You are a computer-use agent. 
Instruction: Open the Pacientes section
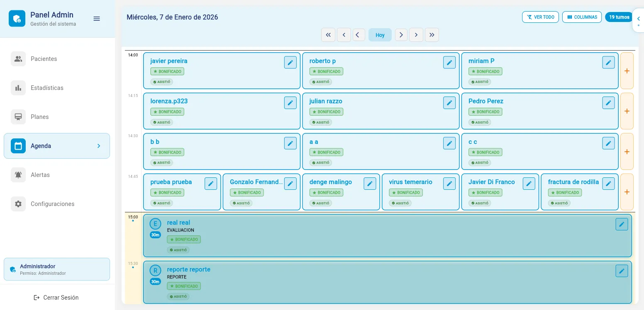click(57, 59)
